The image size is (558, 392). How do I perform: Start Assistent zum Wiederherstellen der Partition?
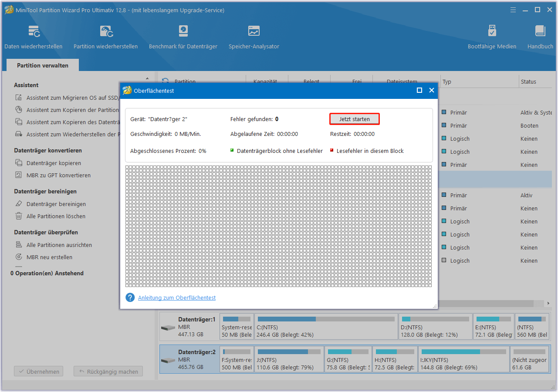pos(68,135)
